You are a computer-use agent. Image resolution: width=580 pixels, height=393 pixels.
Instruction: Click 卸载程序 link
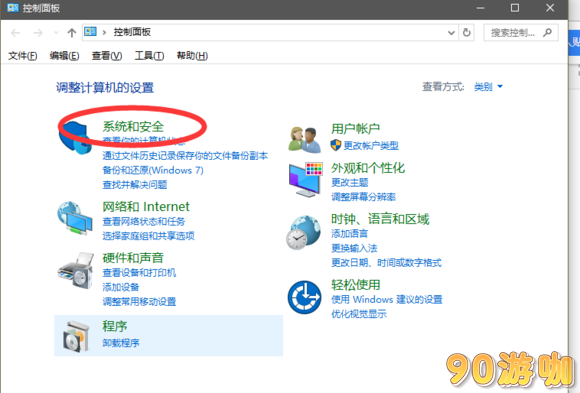click(121, 343)
